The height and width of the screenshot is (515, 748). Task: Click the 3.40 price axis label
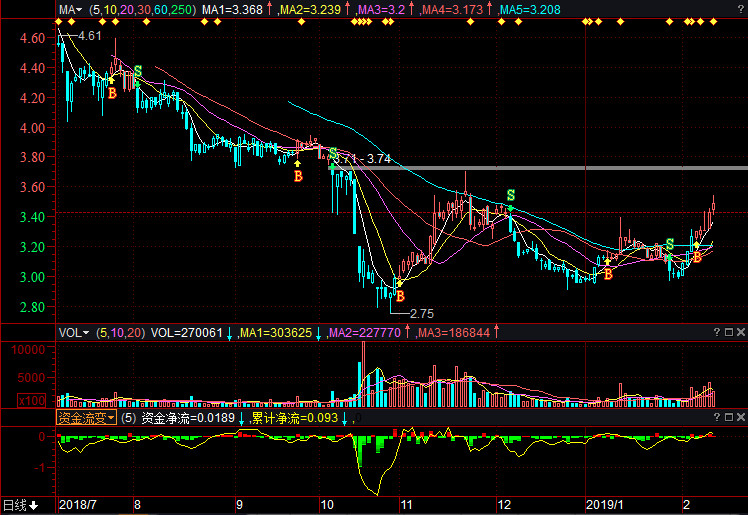point(32,217)
